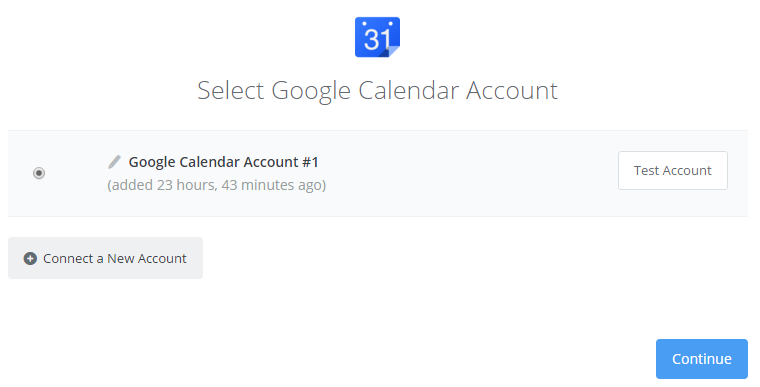Click the word Select in the heading
The height and width of the screenshot is (387, 760).
(231, 91)
